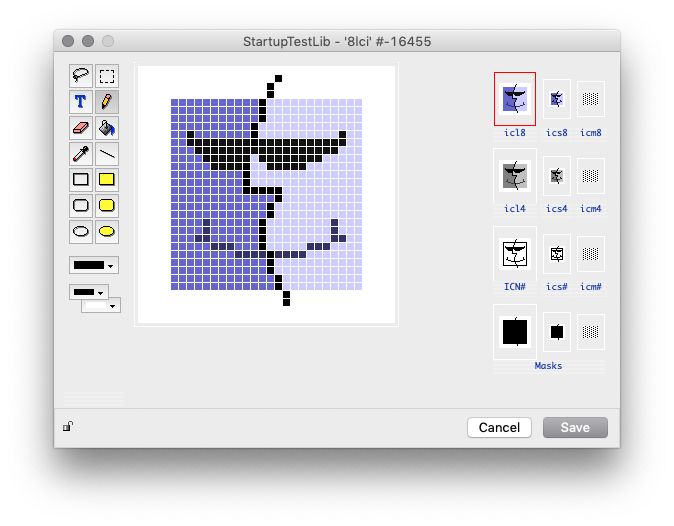Pick the filled yellow Rectangle tool
The width and height of the screenshot is (674, 526).
[107, 179]
